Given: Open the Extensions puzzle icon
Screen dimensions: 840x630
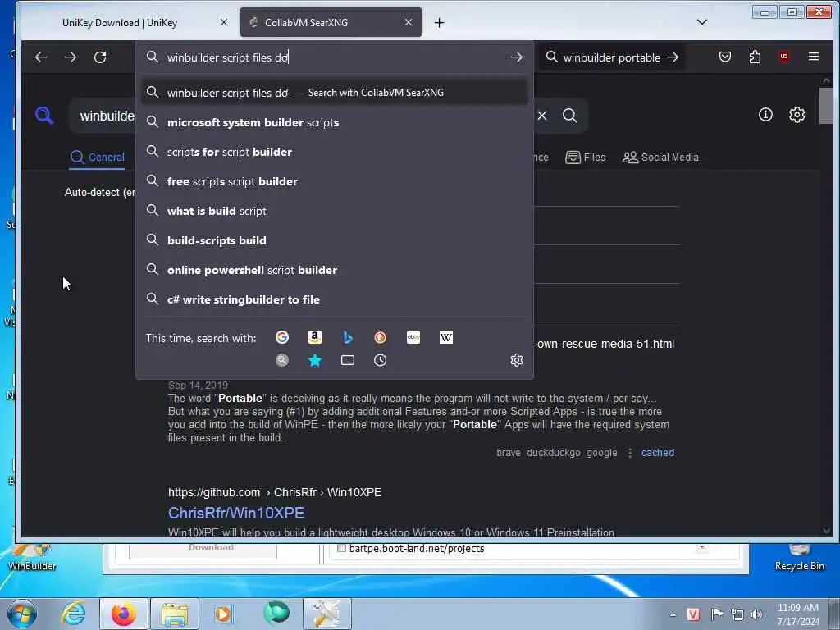Looking at the screenshot, I should (x=755, y=57).
